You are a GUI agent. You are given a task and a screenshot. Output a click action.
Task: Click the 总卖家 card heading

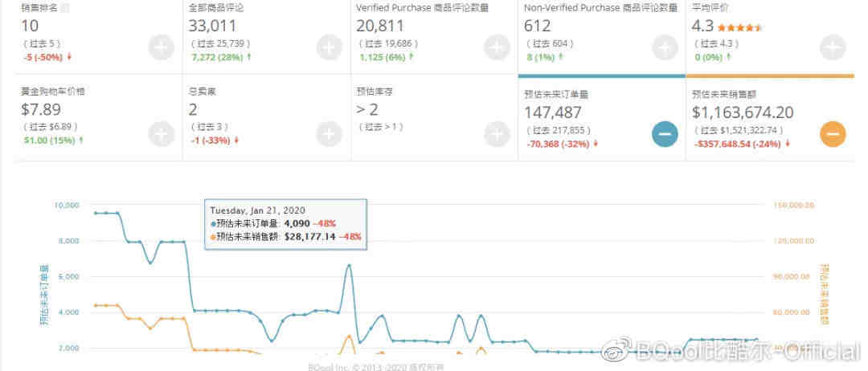[202, 92]
